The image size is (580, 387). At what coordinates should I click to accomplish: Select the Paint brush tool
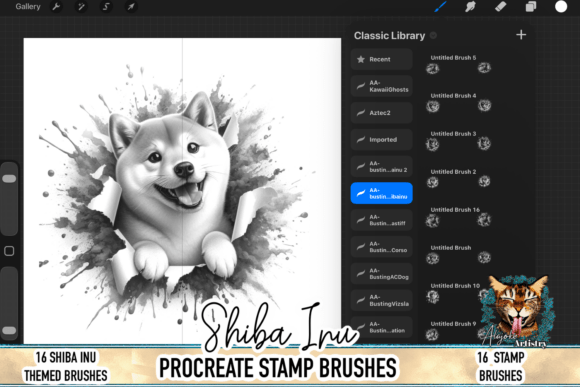pyautogui.click(x=440, y=7)
